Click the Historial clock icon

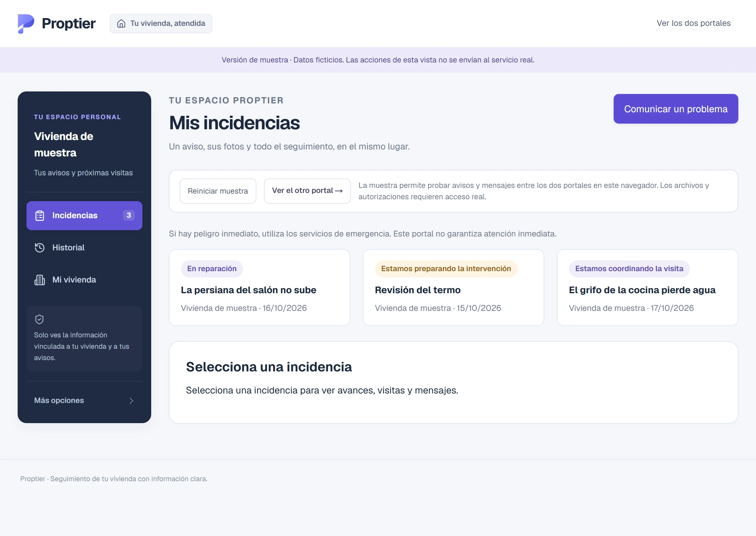click(40, 248)
